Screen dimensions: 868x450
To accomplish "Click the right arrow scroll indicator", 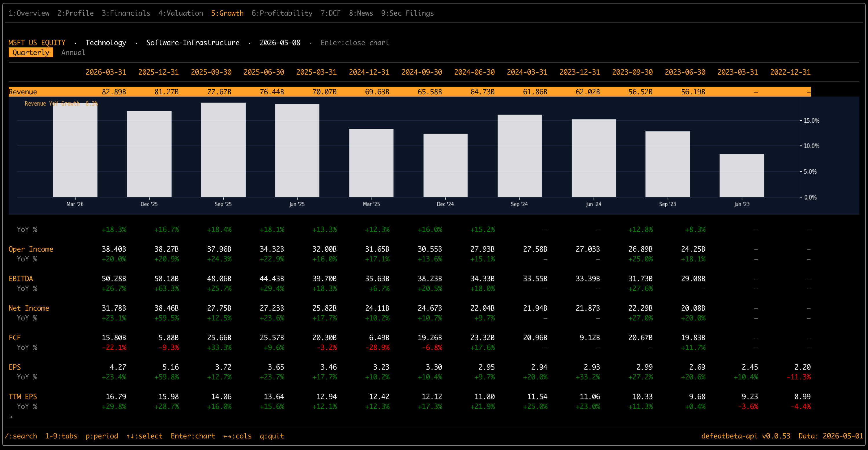I will 11,417.
